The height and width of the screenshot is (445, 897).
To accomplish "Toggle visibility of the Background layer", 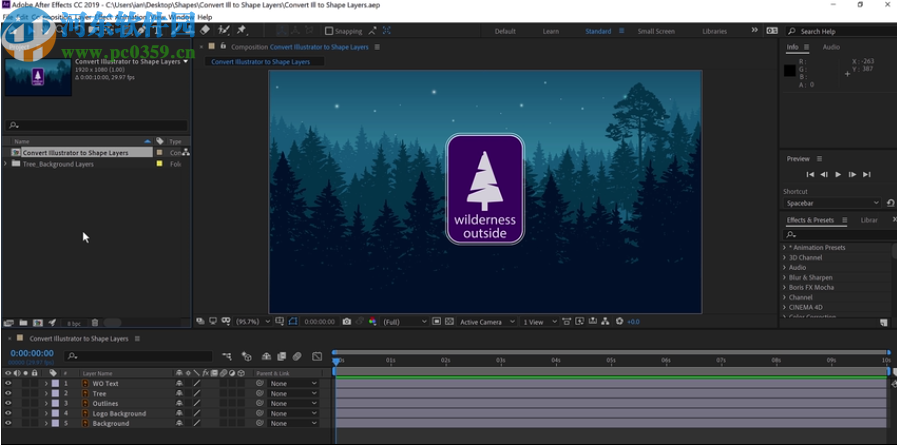I will [8, 423].
